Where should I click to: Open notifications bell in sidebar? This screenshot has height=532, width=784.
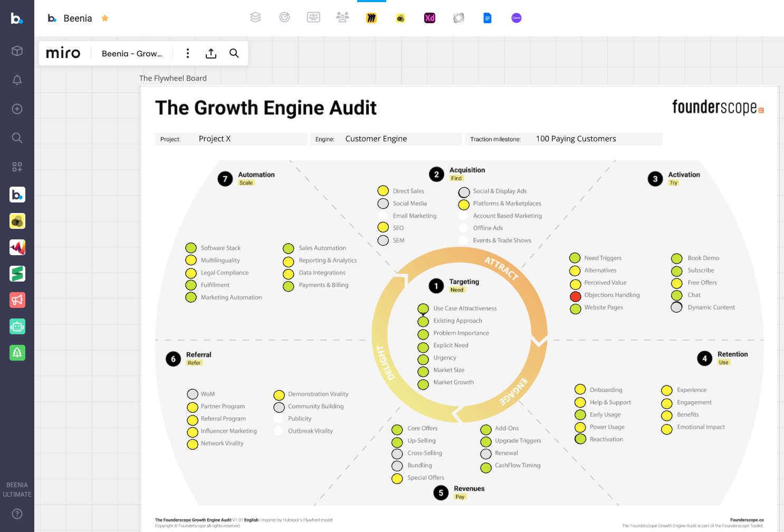(17, 80)
